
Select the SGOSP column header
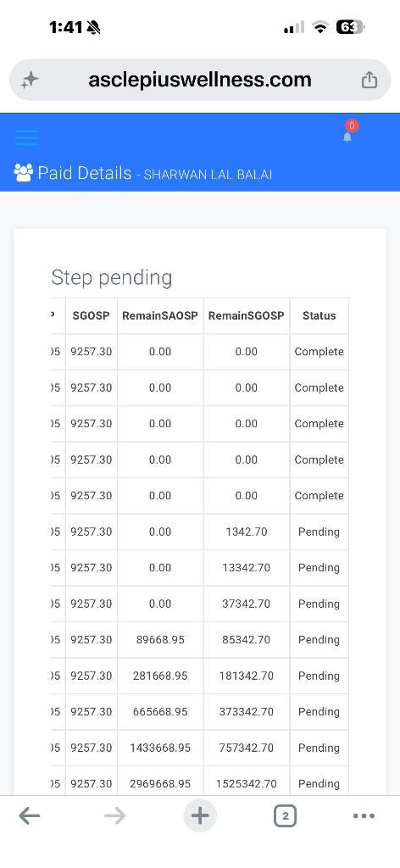pos(92,315)
